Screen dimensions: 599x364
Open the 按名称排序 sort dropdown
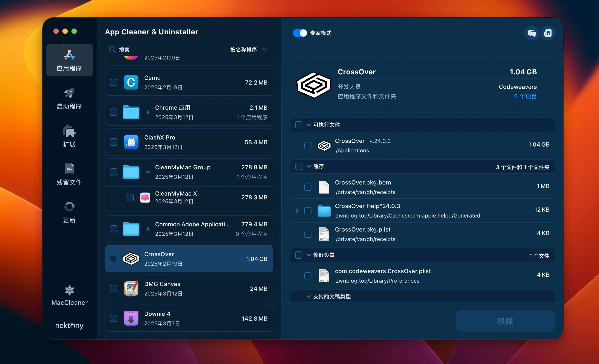pyautogui.click(x=248, y=50)
